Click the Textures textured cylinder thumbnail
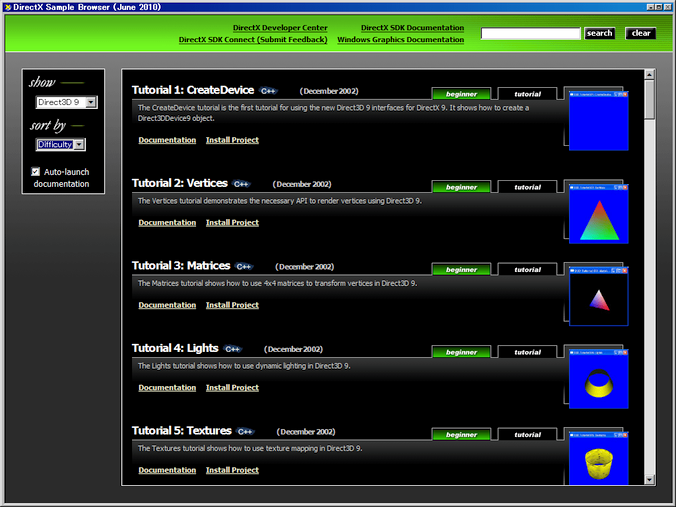The width and height of the screenshot is (676, 507). tap(599, 458)
